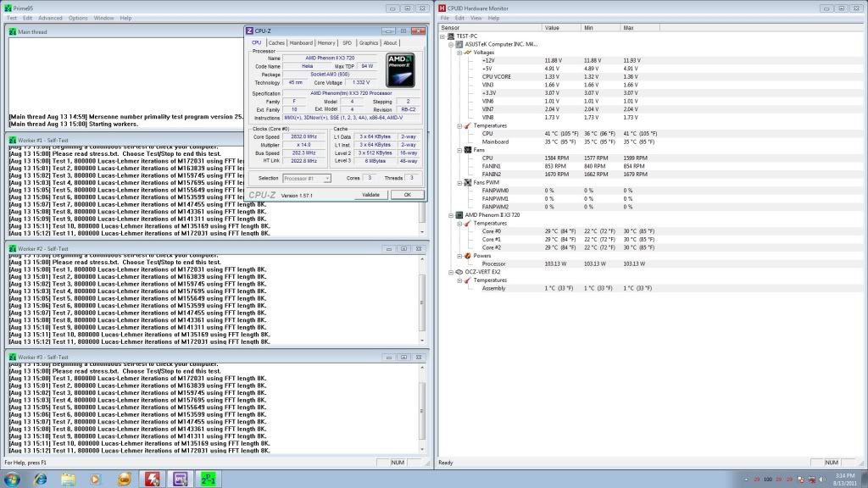Open the Window menu in Prime95
This screenshot has height=488, width=868.
point(103,19)
